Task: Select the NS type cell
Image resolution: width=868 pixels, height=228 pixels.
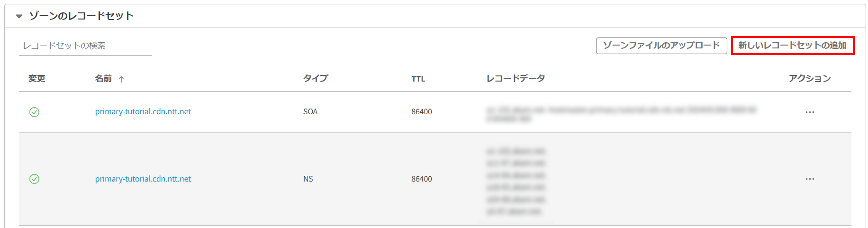Action: pos(308,179)
